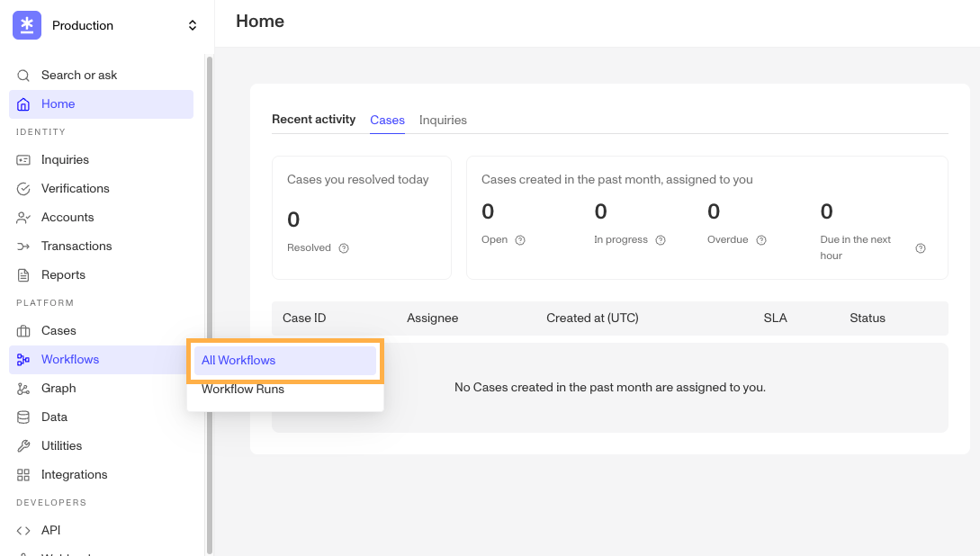Expand the Workflows sidebar item
980x556 pixels.
pos(70,360)
